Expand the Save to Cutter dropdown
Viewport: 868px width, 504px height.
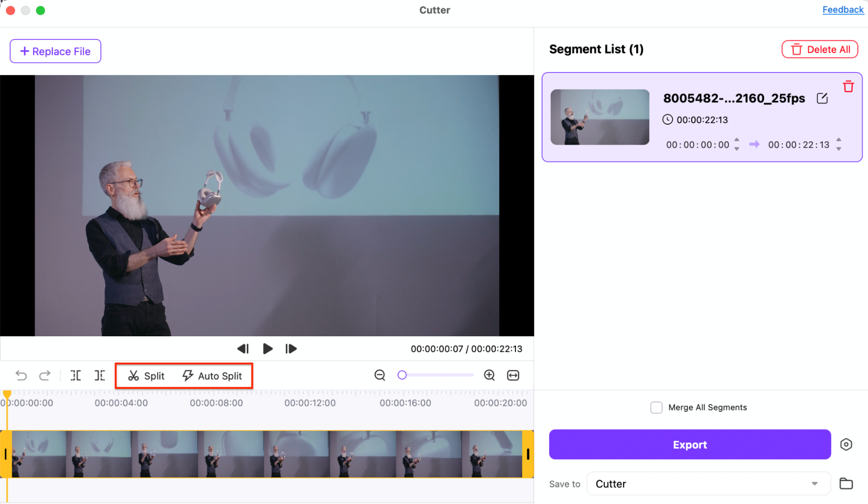[815, 484]
